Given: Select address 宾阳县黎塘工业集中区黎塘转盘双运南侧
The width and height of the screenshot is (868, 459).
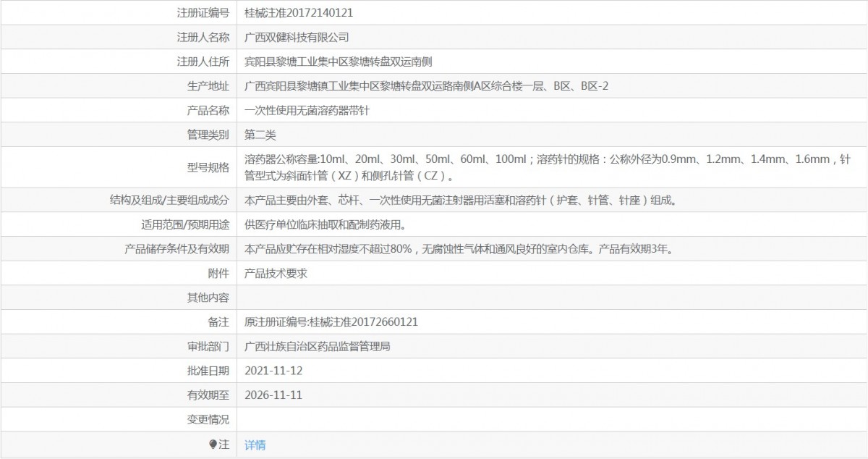Looking at the screenshot, I should (x=339, y=62).
